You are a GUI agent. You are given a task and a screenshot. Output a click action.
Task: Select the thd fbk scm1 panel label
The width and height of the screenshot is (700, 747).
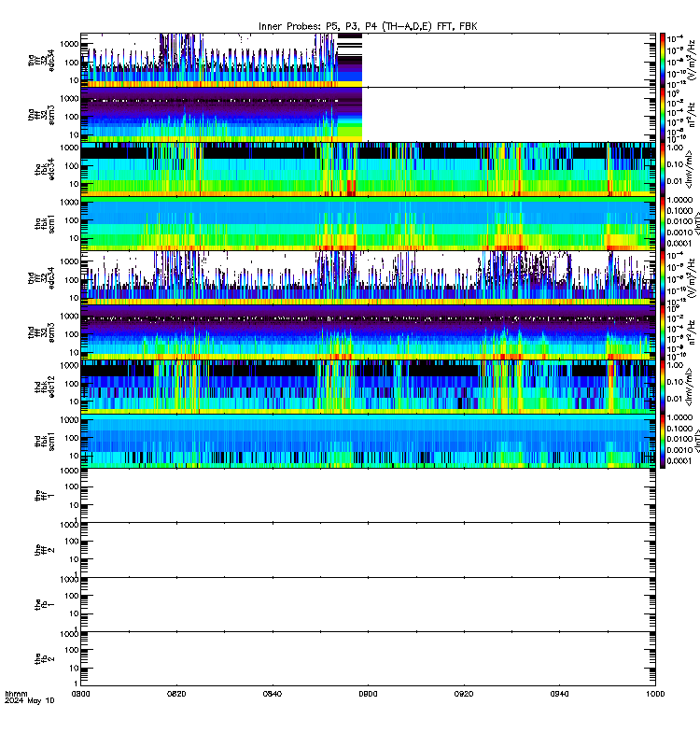click(45, 441)
